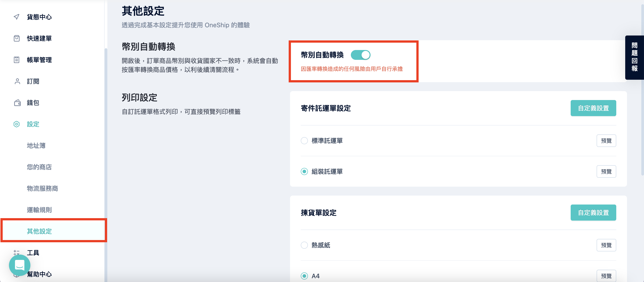Click 自定義設置 for 寄件託運單設定
The width and height of the screenshot is (644, 282).
click(x=593, y=108)
